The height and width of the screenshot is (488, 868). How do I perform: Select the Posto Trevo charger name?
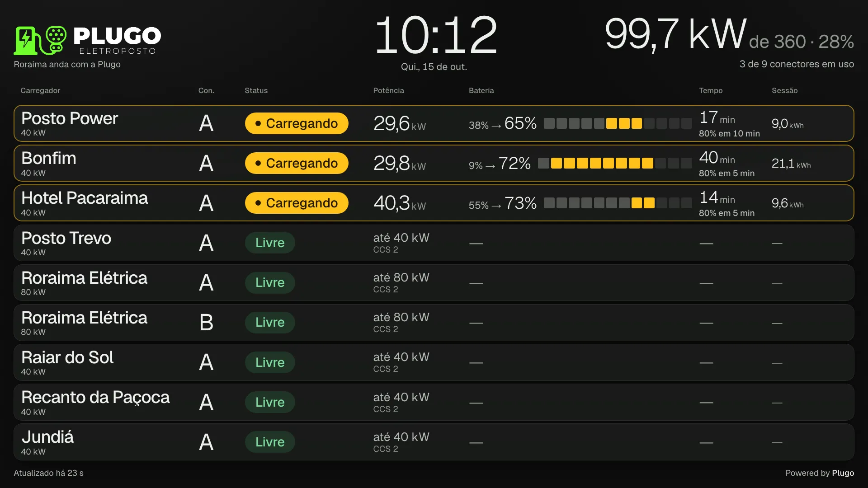[66, 238]
